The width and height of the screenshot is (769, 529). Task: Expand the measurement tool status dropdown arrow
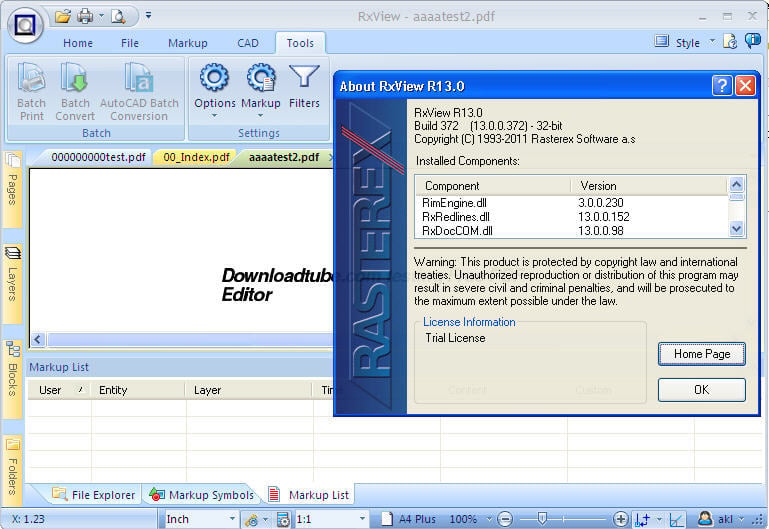pos(266,519)
